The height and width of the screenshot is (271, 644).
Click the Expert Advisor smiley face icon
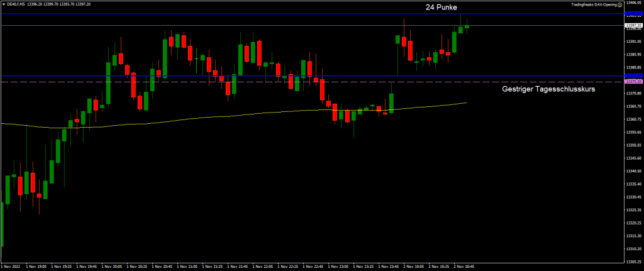click(x=619, y=4)
